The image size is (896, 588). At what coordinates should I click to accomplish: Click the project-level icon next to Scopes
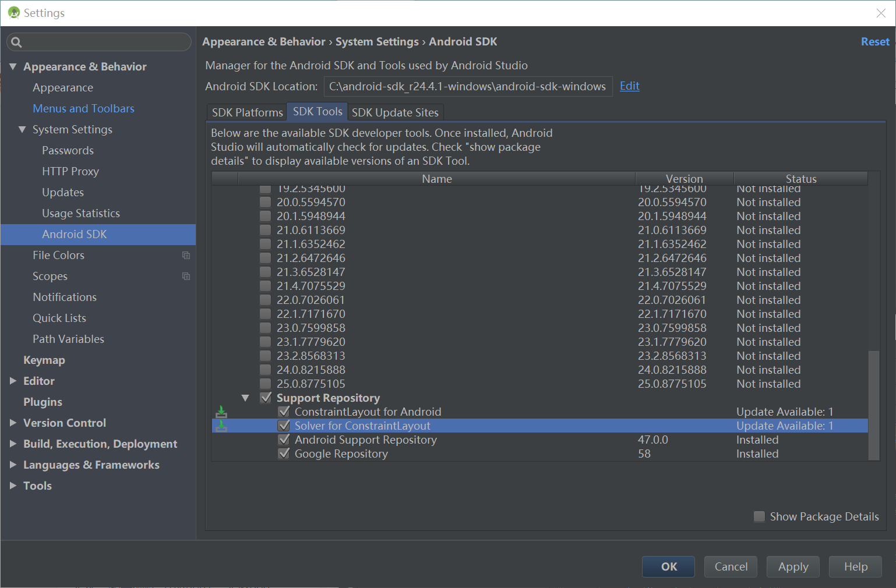pos(186,277)
